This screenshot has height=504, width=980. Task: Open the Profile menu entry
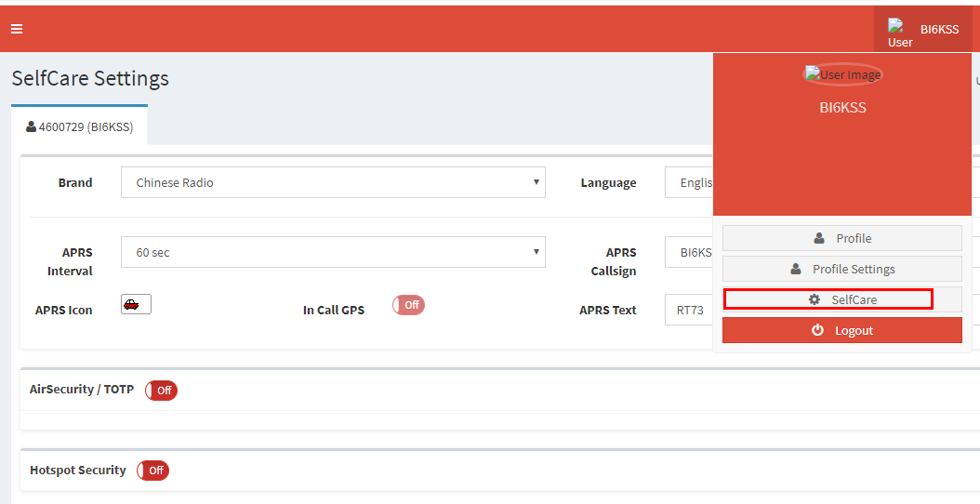841,238
